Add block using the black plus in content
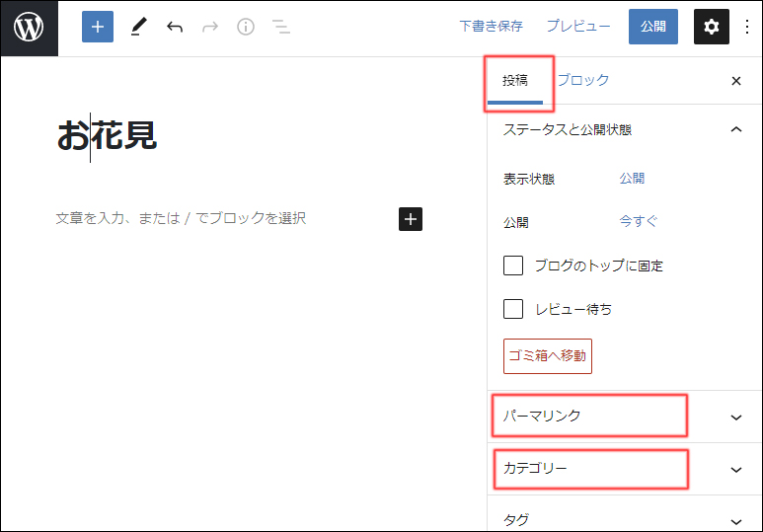Viewport: 763px width, 532px height. pos(411,218)
